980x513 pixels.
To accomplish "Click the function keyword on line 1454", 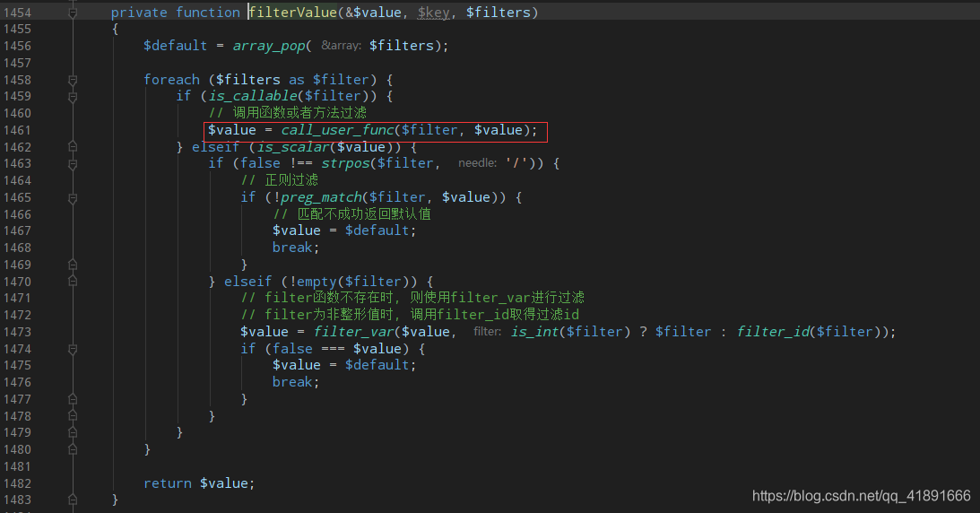I will point(208,13).
